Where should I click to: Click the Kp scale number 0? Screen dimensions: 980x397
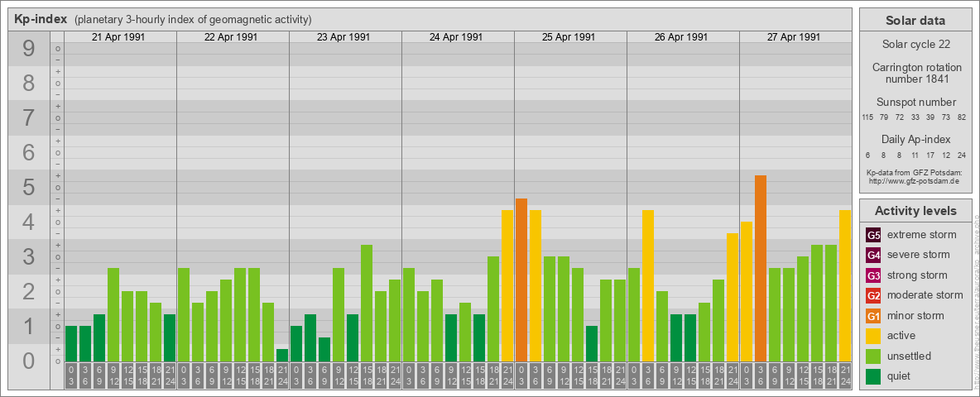tap(29, 361)
